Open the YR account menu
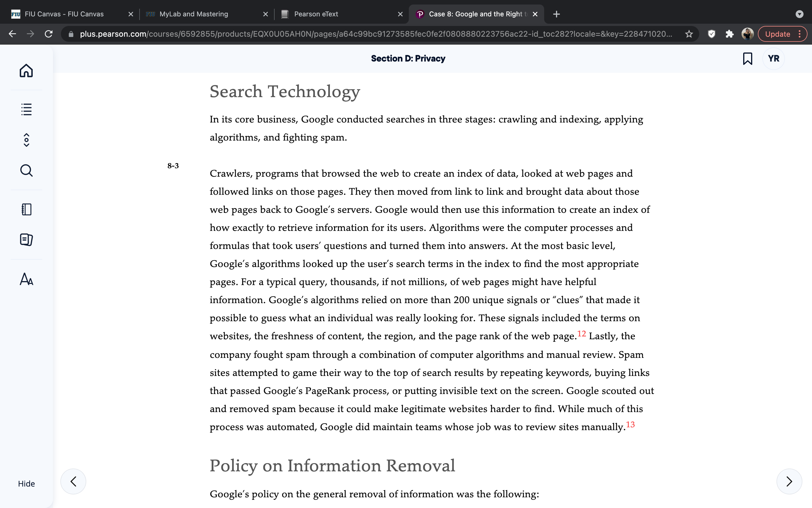Viewport: 812px width, 508px height. pos(773,58)
